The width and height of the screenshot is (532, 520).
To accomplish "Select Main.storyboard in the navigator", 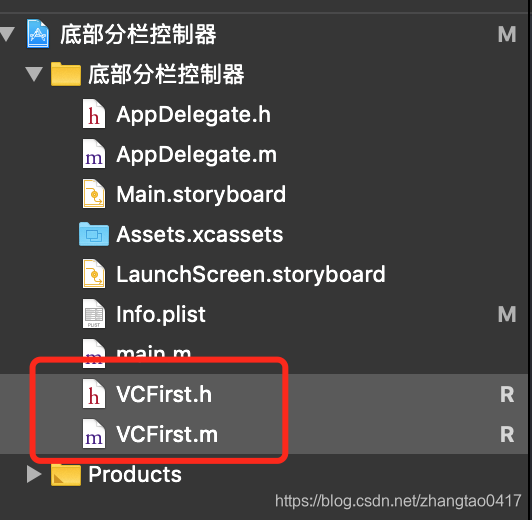I will point(201,194).
